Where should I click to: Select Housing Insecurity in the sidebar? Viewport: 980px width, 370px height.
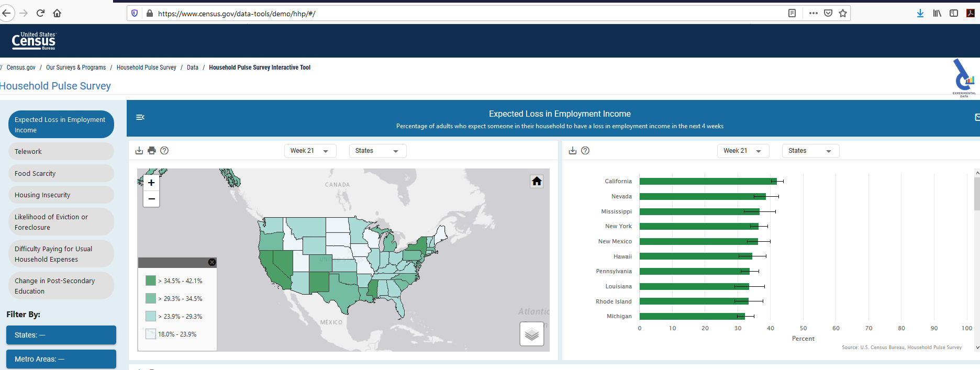click(x=61, y=195)
